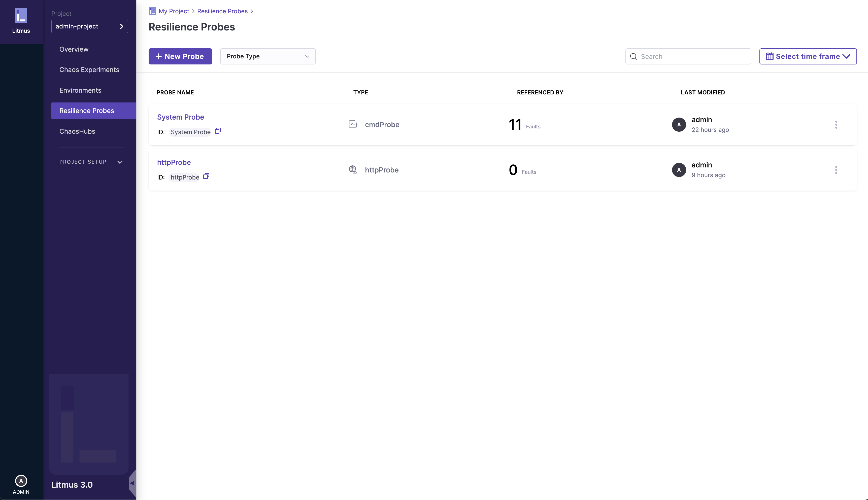Click the cmdProbe type icon

(353, 124)
